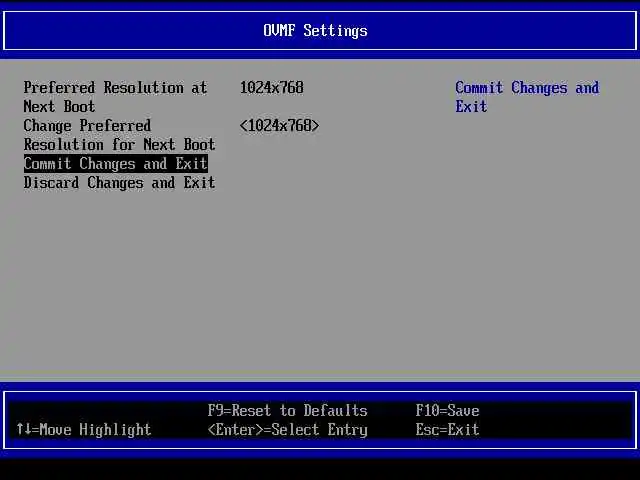
Task: Click the <Enter>=Select Entry hint
Action: (x=287, y=430)
